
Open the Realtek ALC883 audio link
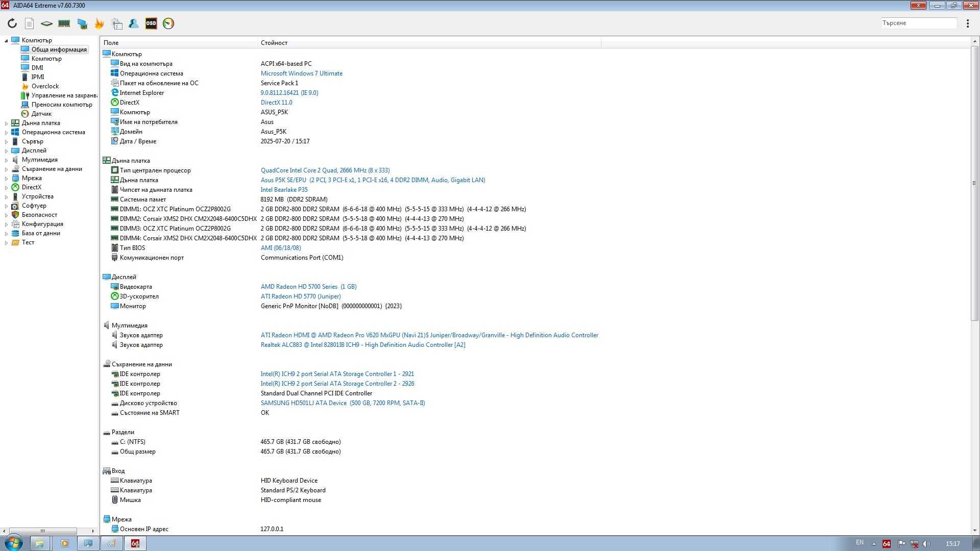click(363, 345)
